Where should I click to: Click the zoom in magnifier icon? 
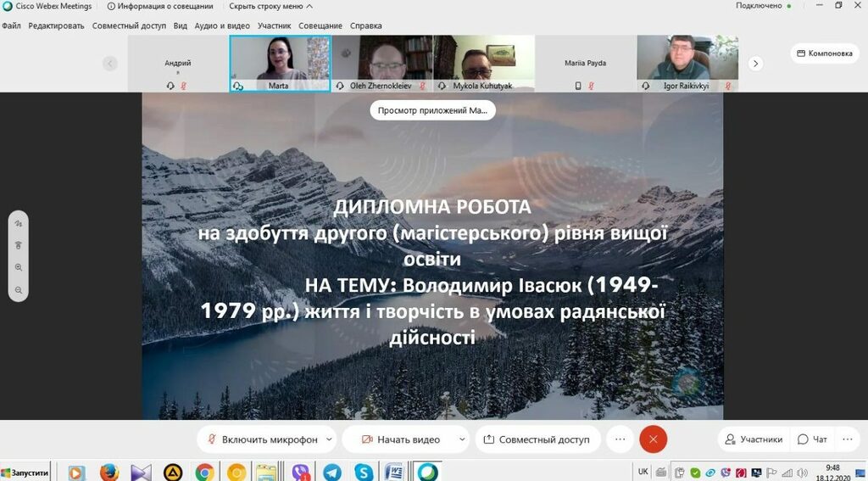pos(19,267)
